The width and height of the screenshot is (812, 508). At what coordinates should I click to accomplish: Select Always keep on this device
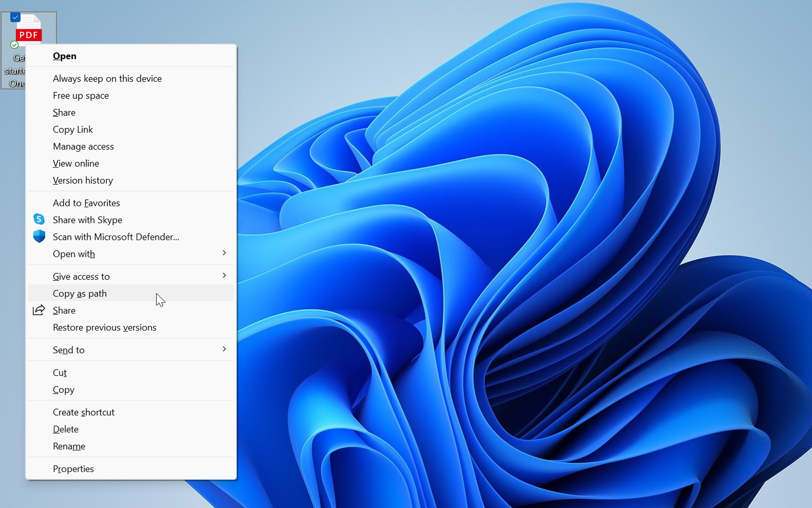click(x=131, y=79)
